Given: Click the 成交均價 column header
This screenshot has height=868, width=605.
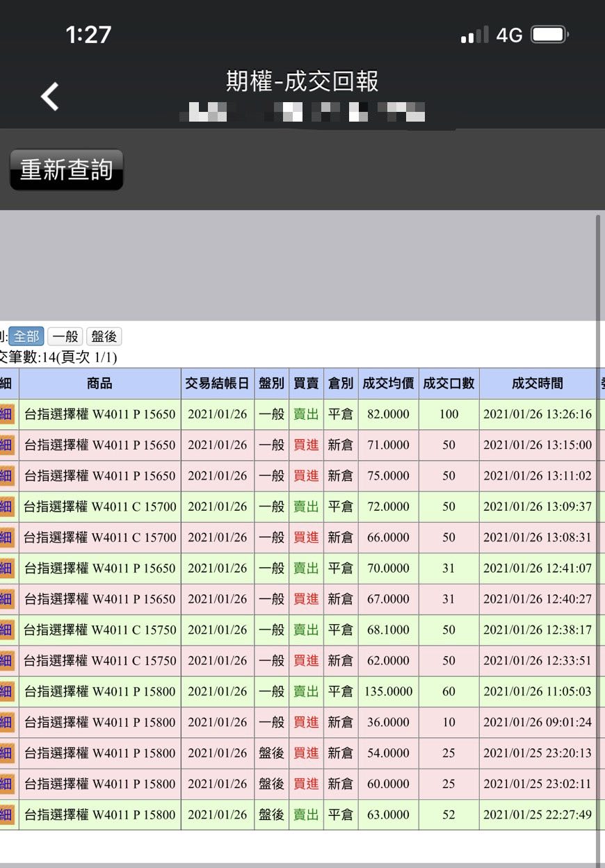Looking at the screenshot, I should [388, 384].
